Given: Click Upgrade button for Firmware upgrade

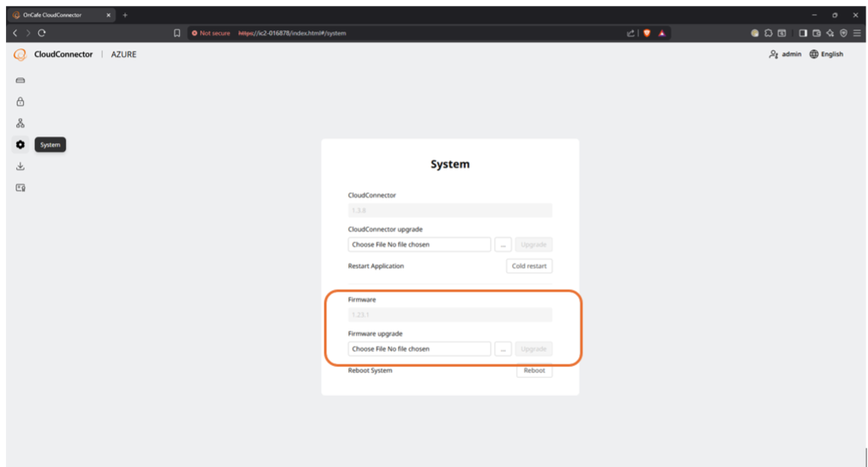Looking at the screenshot, I should 534,349.
